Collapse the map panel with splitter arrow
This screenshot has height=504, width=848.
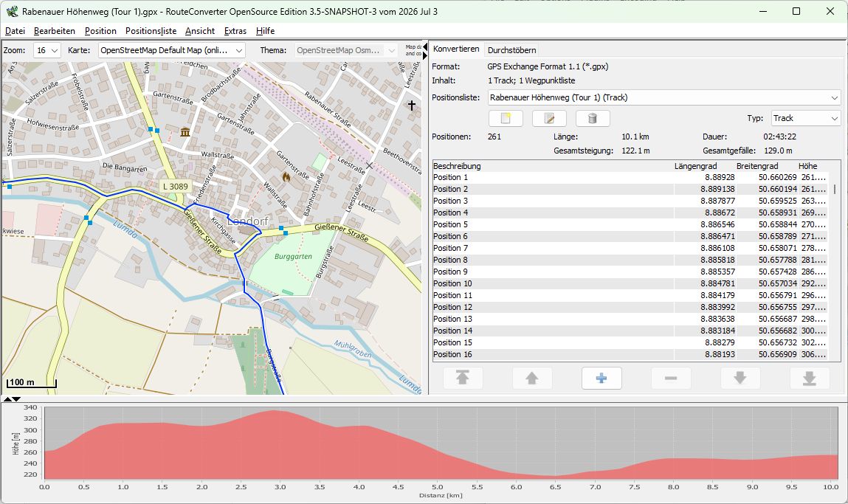point(425,47)
